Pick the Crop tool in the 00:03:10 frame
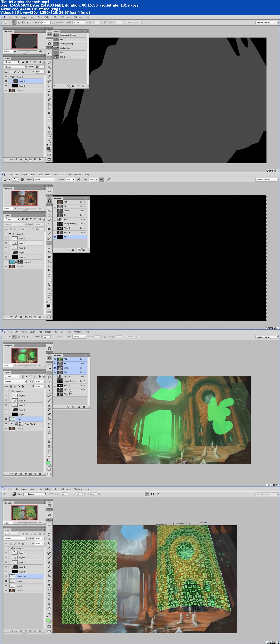Image resolution: width=280 pixels, height=644 pixels. (49, 72)
